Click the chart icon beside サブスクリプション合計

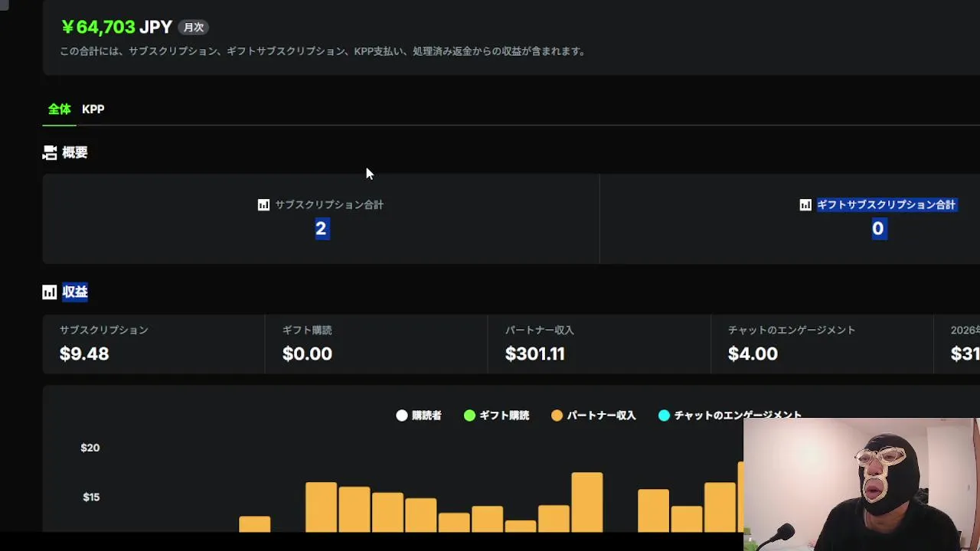pos(263,205)
